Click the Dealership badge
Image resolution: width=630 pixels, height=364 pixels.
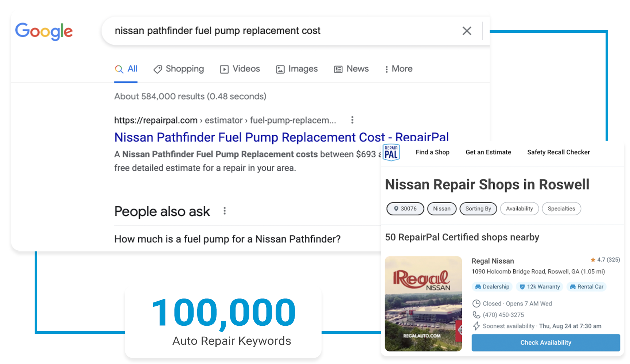[492, 287]
